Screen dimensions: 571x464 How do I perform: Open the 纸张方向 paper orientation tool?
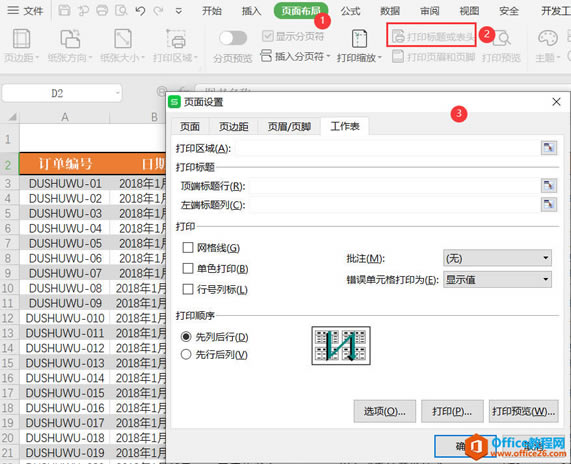click(70, 39)
